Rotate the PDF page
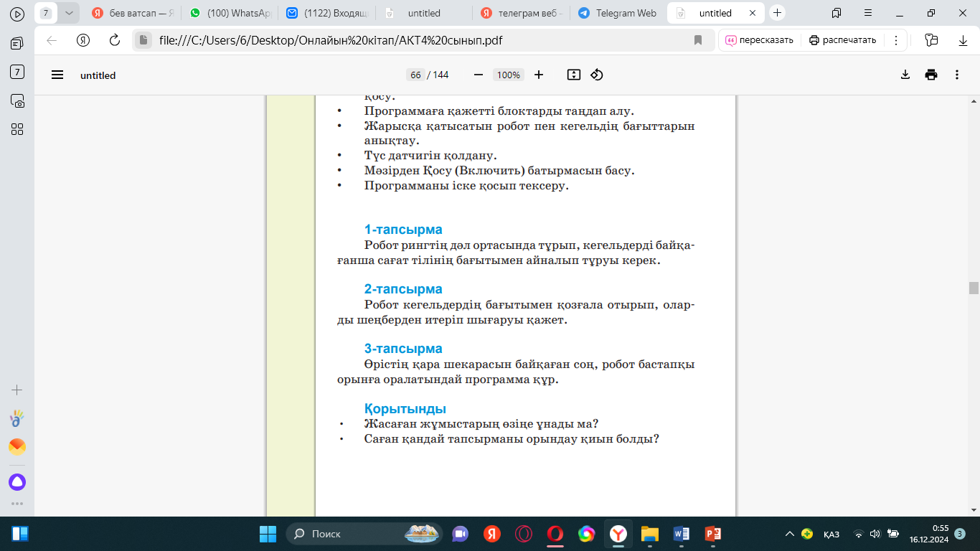The image size is (980, 551). click(x=597, y=75)
